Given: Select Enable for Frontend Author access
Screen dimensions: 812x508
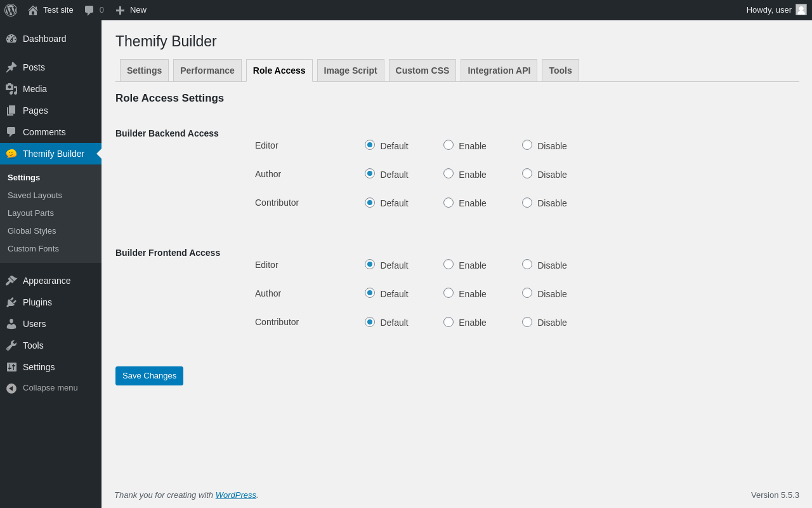Looking at the screenshot, I should [x=449, y=293].
